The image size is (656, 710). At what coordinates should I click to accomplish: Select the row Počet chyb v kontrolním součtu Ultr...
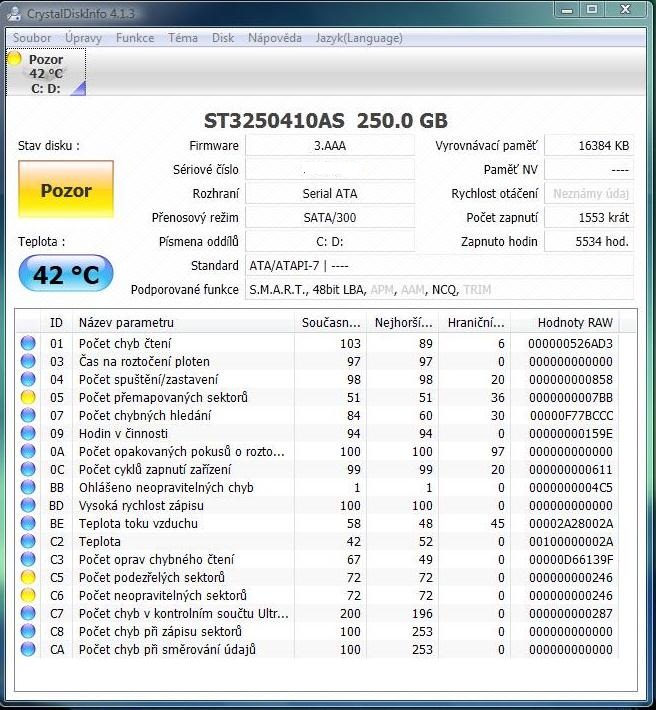point(317,614)
